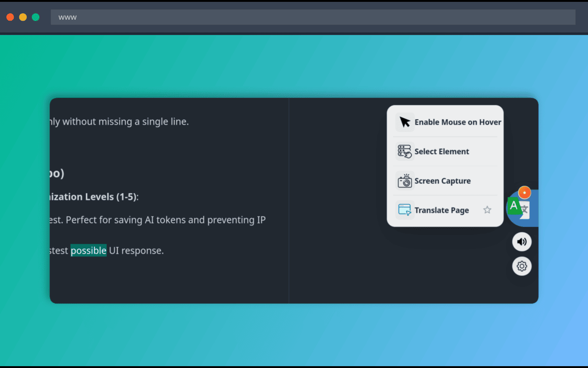The height and width of the screenshot is (368, 588).
Task: Click the highlighted word "possible"
Action: tap(89, 251)
